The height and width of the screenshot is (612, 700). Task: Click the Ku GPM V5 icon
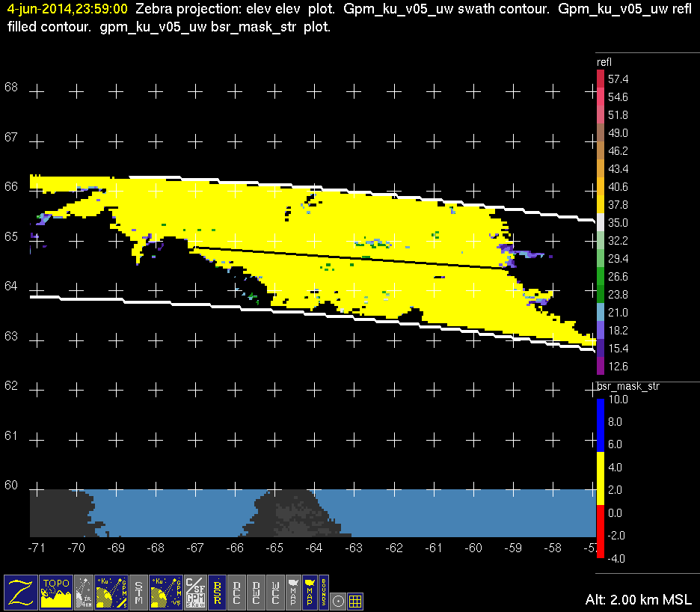click(166, 591)
